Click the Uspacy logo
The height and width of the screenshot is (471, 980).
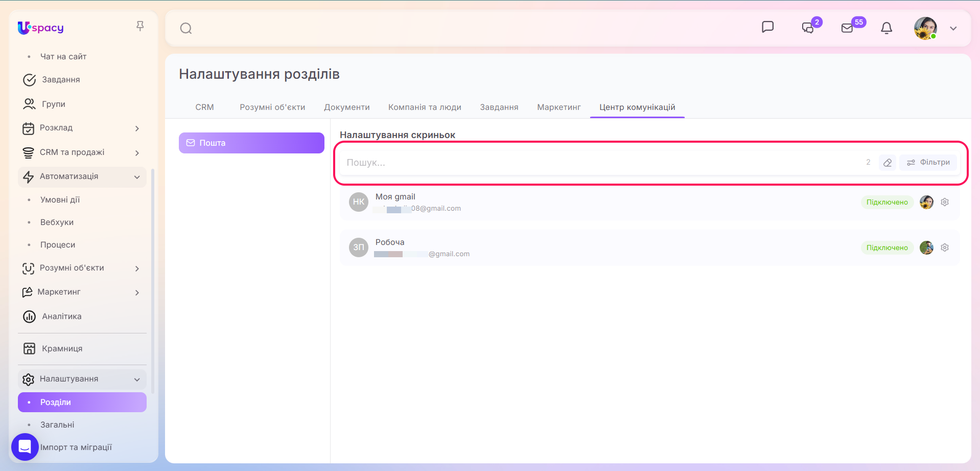point(41,28)
